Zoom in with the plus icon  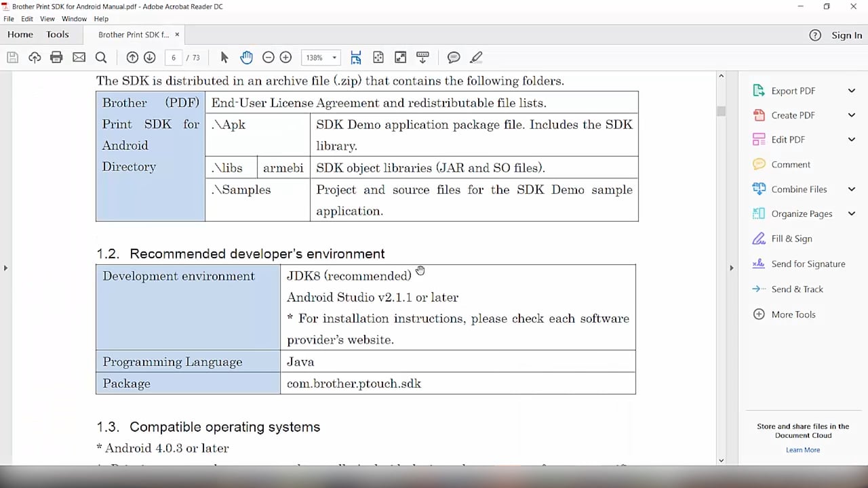pos(285,58)
